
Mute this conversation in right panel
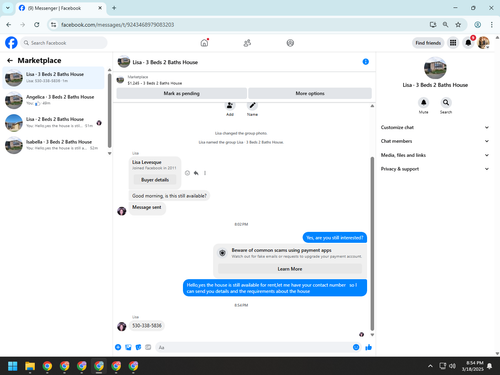tap(423, 102)
